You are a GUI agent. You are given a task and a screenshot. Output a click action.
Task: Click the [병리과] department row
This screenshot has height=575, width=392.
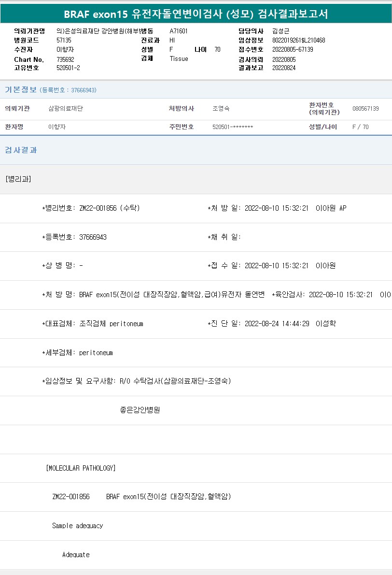pyautogui.click(x=18, y=179)
